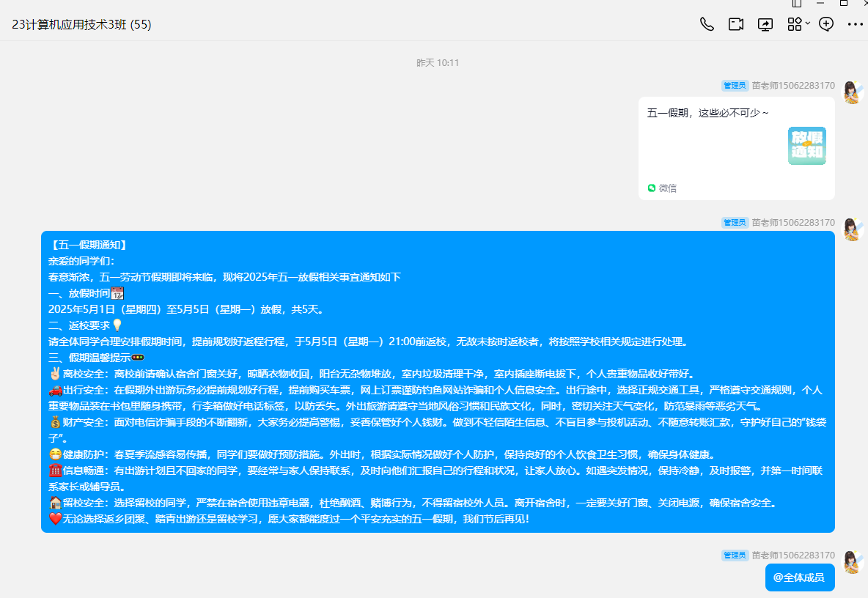Click the 放假通知 thumbnail image
The image size is (868, 598).
pos(806,146)
